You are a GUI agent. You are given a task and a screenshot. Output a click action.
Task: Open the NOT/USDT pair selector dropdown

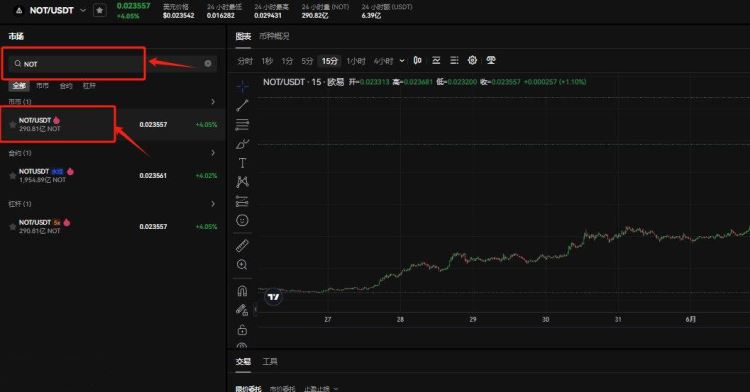(83, 10)
